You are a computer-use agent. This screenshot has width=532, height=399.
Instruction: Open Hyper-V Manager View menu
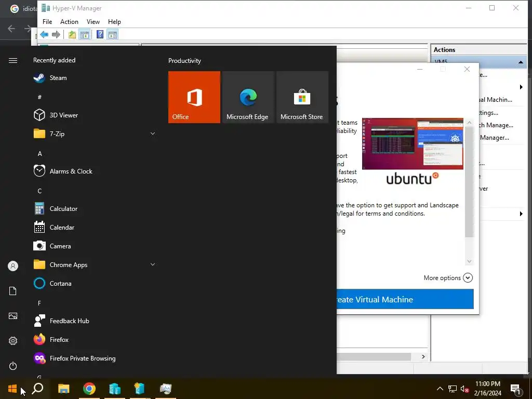coord(93,22)
